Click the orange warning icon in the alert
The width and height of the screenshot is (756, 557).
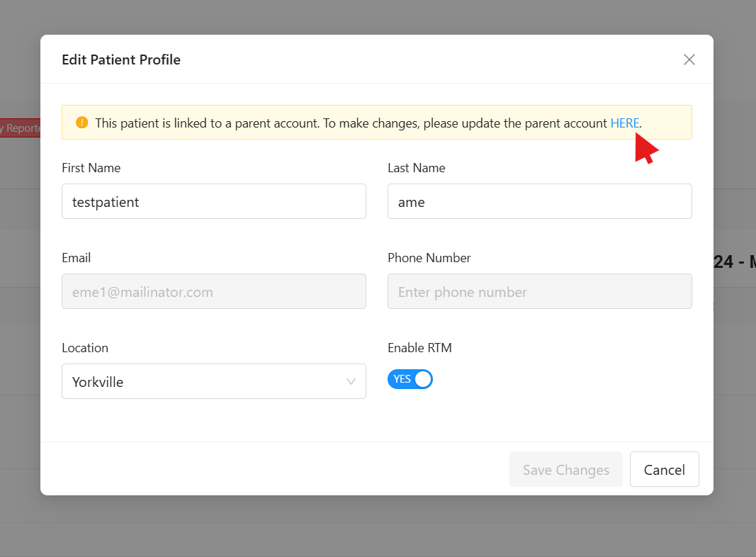[81, 123]
